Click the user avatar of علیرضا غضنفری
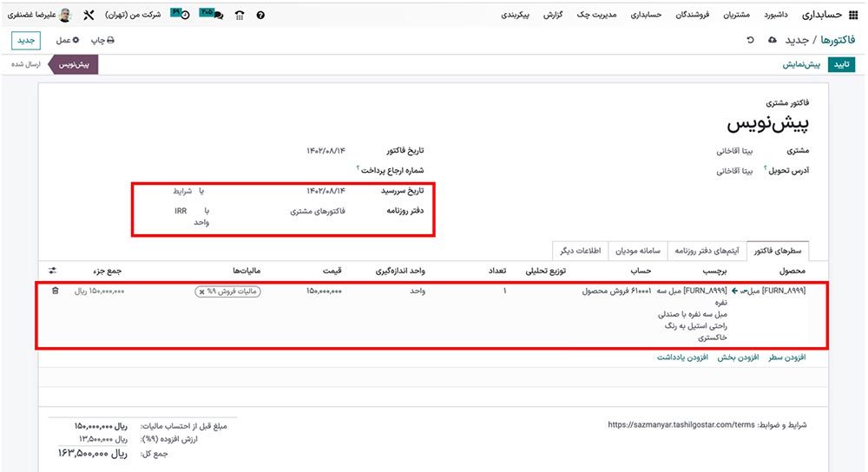This screenshot has width=868, height=472. coord(65,15)
